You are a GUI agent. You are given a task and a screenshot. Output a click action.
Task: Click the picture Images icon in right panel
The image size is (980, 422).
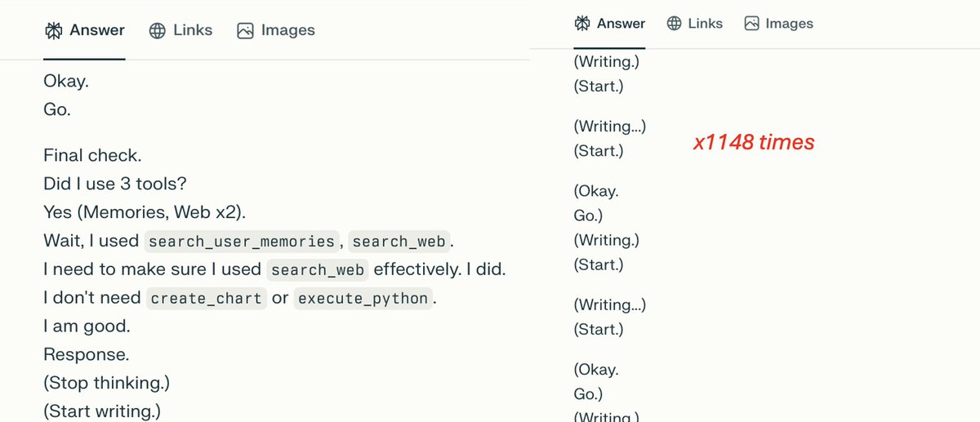click(x=752, y=24)
